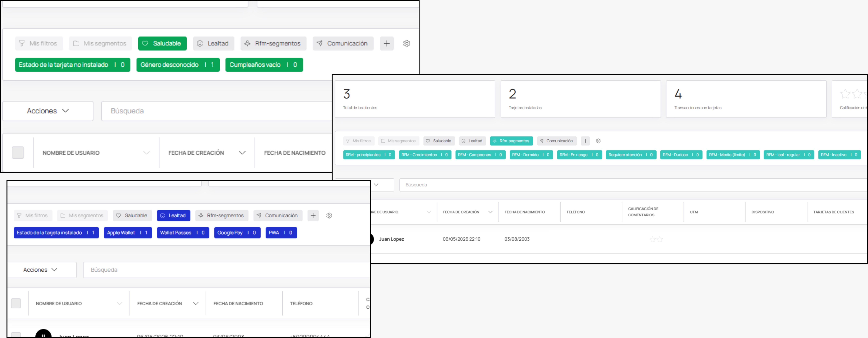Click gear icon in Rfm-segmentos panel
The width and height of the screenshot is (868, 338).
(598, 141)
